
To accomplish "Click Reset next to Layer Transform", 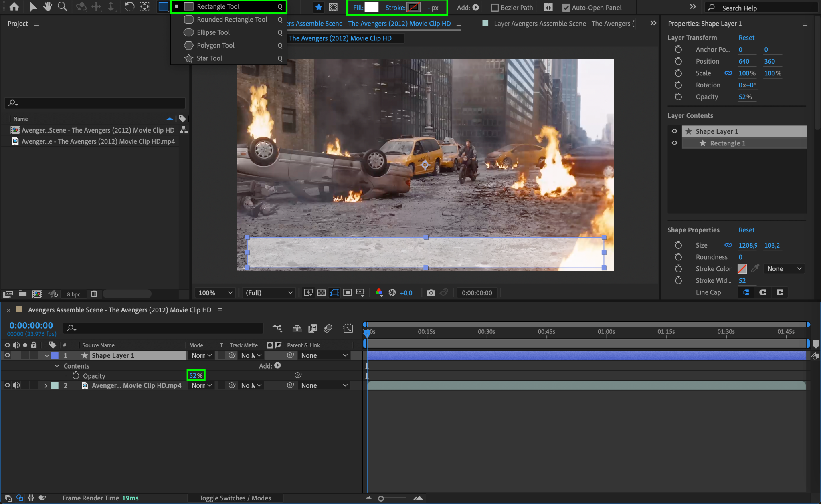I will [746, 38].
